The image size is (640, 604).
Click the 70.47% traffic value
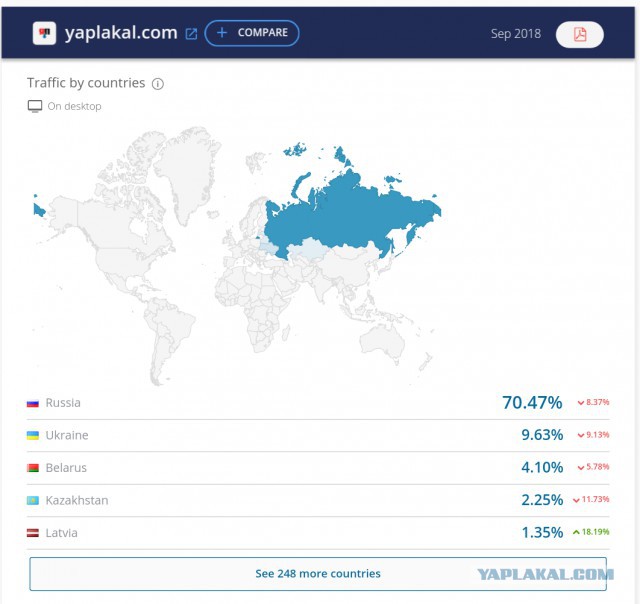pyautogui.click(x=532, y=402)
